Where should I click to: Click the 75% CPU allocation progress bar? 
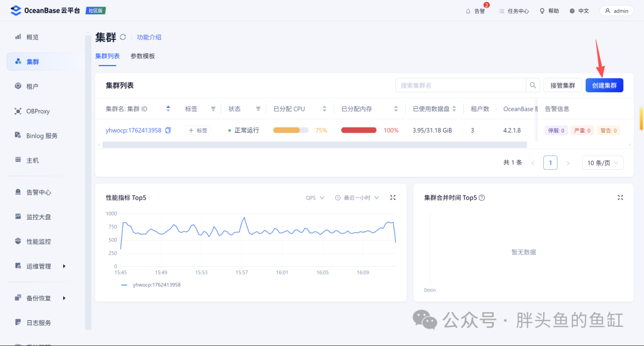[x=291, y=130]
